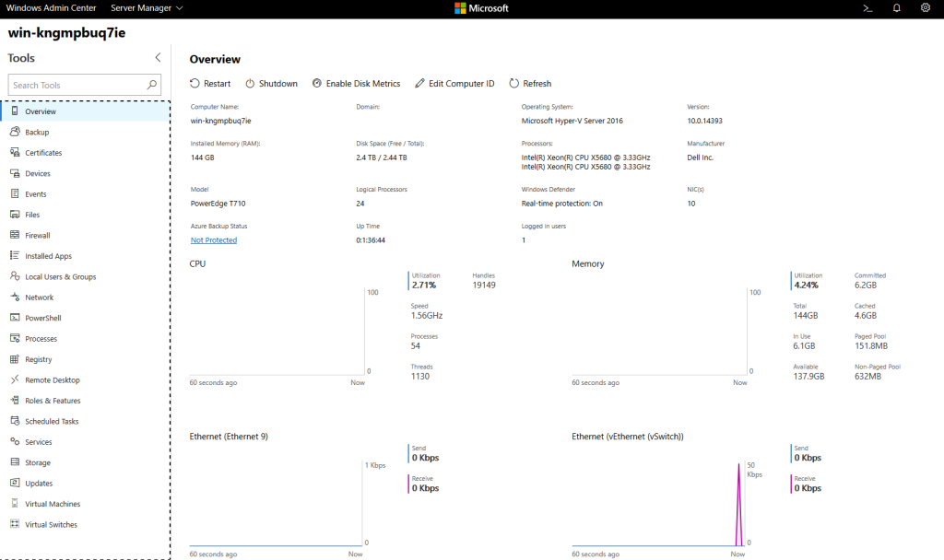Select Overview in the Tools list
The height and width of the screenshot is (560, 944).
tap(86, 111)
